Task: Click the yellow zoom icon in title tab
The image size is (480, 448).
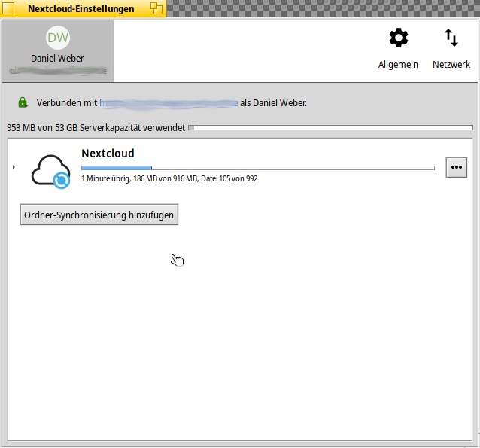Action: click(x=156, y=9)
